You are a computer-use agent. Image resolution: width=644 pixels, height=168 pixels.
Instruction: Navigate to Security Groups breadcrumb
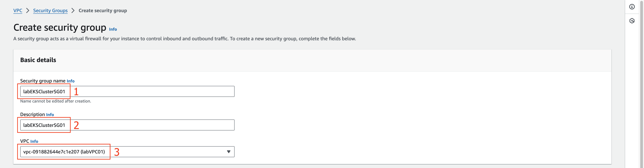pyautogui.click(x=50, y=10)
